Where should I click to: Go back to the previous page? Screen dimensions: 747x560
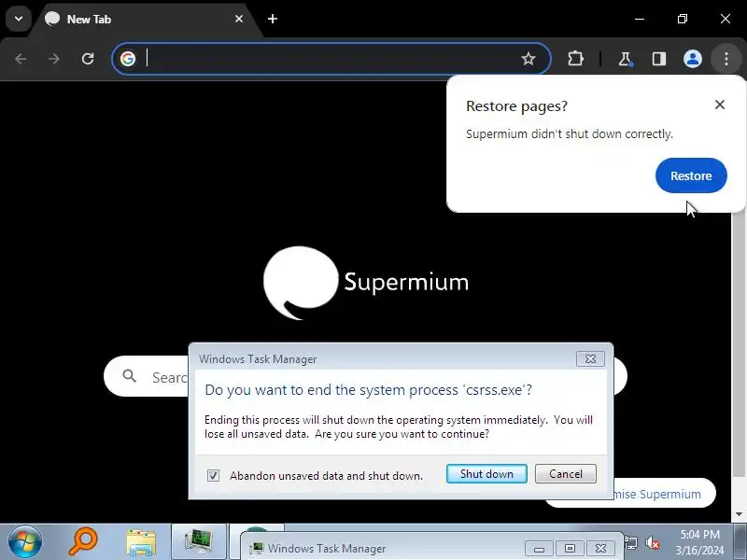(x=21, y=59)
